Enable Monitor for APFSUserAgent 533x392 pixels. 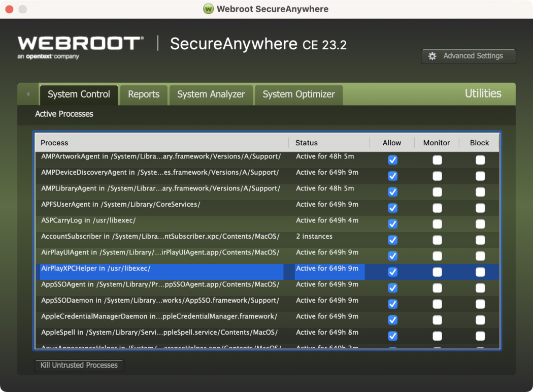pos(437,208)
